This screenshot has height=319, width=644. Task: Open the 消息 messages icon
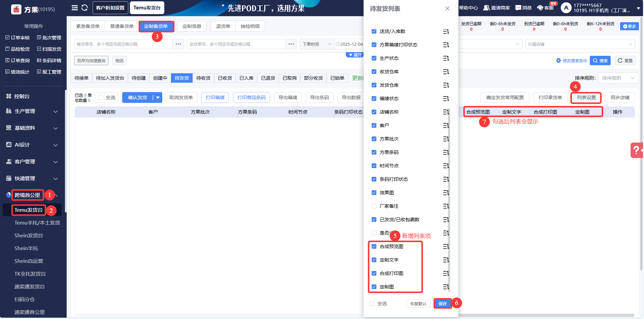[523, 8]
